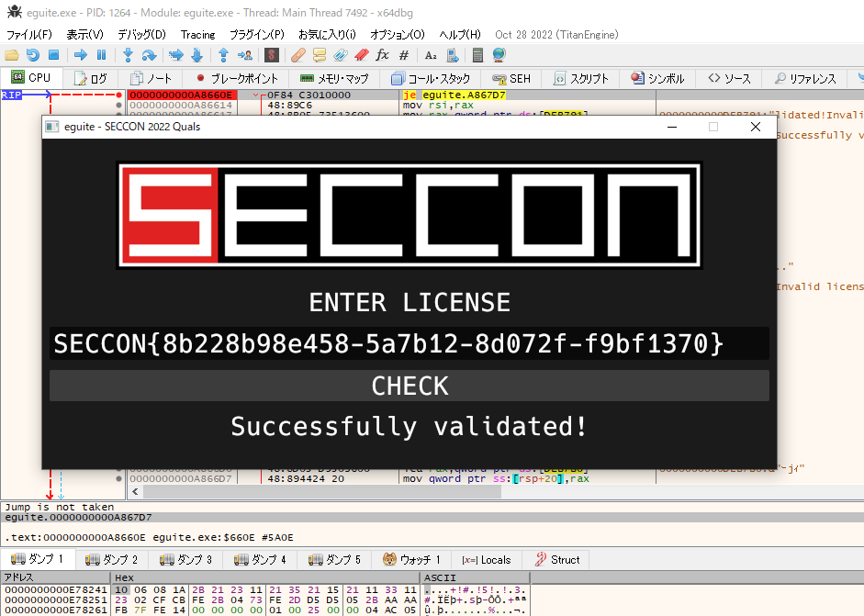Start trace into

pyautogui.click(x=175, y=55)
